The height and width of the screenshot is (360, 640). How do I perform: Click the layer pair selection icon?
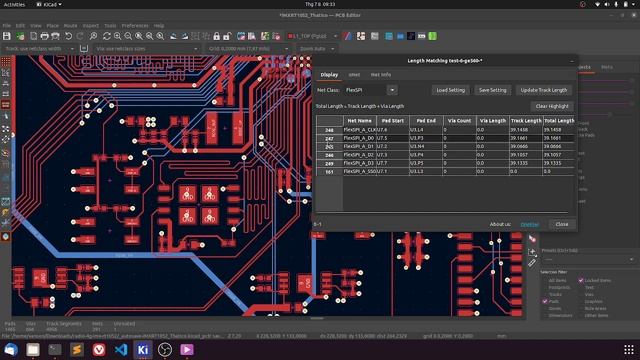(347, 36)
